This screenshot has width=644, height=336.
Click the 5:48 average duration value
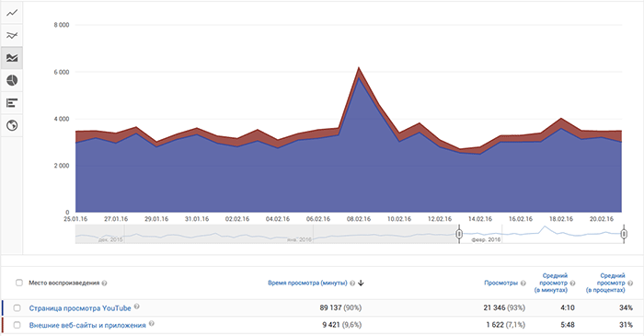568,325
